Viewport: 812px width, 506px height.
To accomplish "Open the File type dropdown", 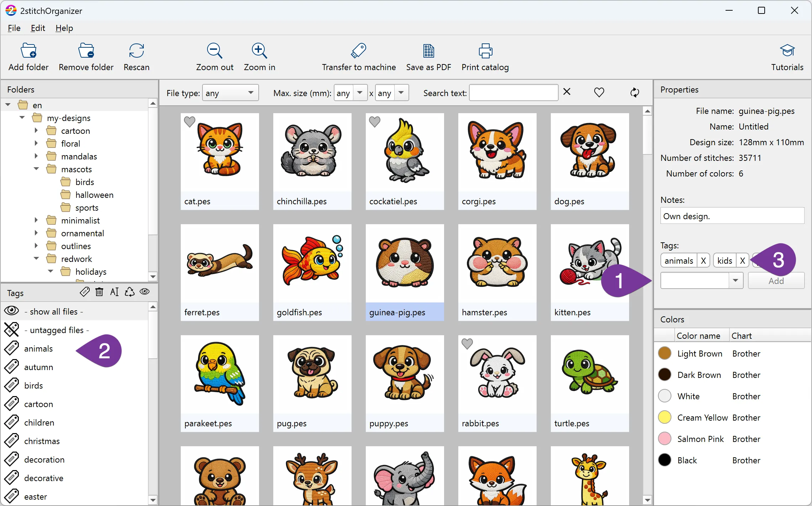I will [x=230, y=93].
